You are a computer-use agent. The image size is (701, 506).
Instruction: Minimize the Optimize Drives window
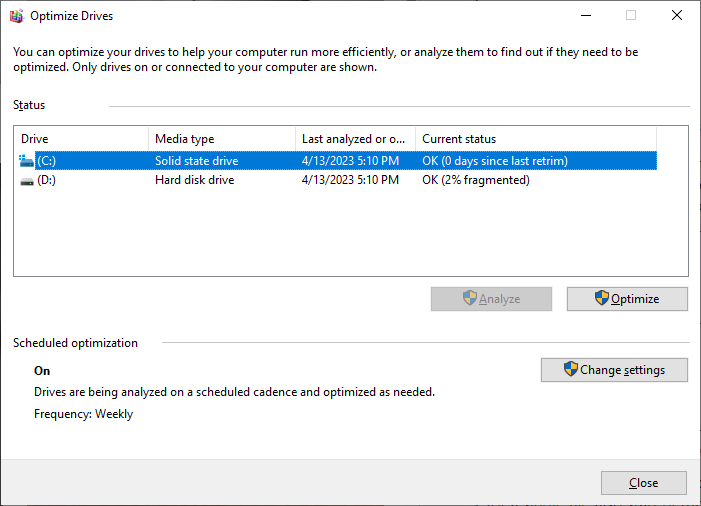pos(586,16)
